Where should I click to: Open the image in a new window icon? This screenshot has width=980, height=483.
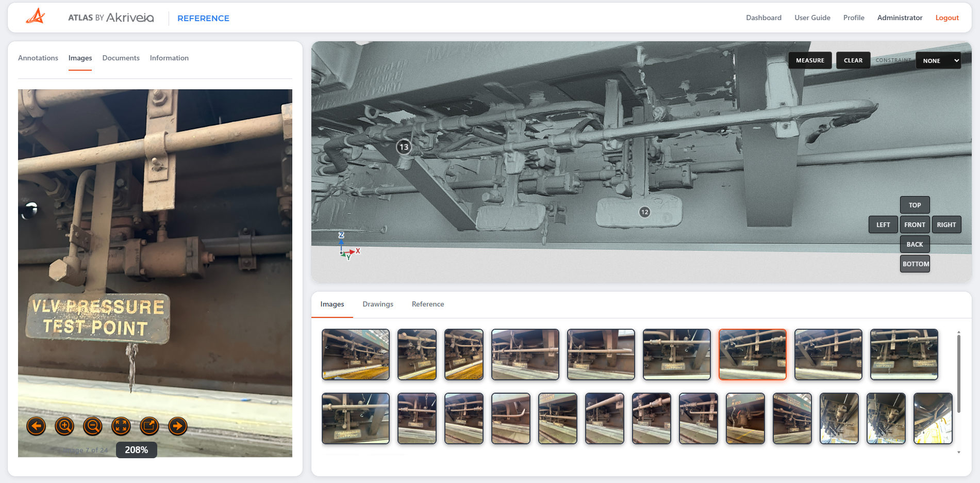click(x=150, y=426)
